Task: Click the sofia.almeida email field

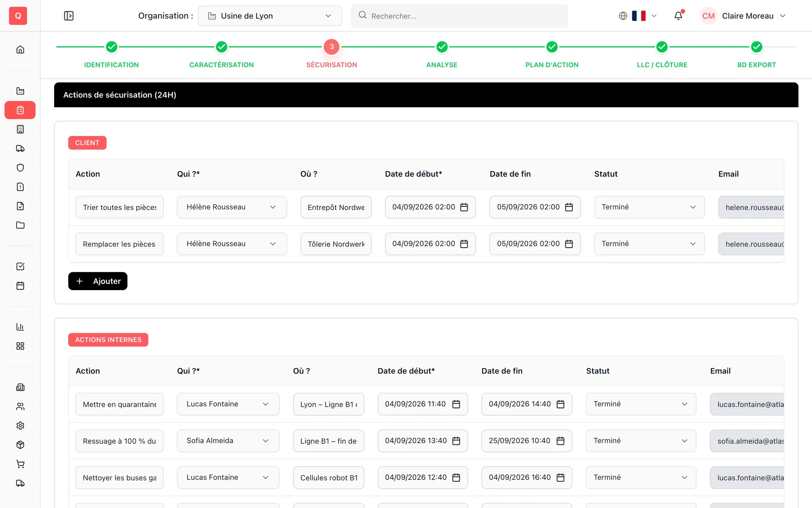Action: pos(747,441)
